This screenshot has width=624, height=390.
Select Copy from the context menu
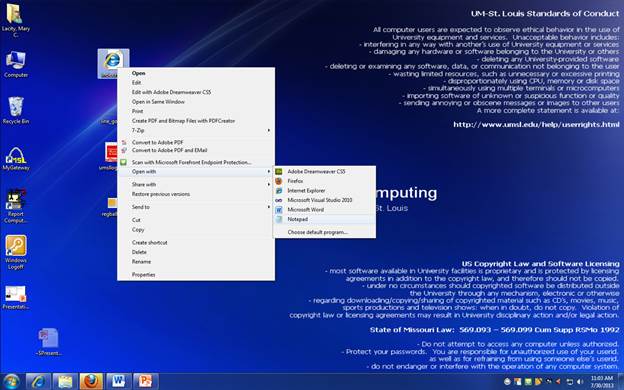click(195, 230)
